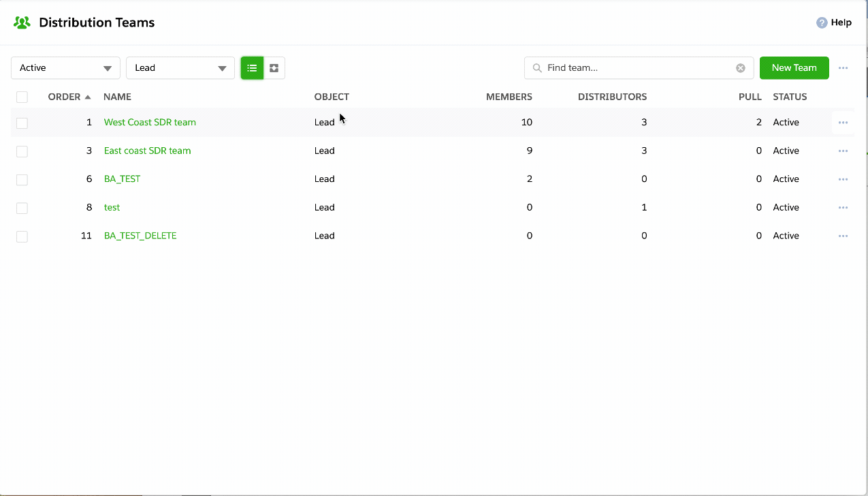
Task: Sort by OBJECT column header
Action: pos(332,97)
